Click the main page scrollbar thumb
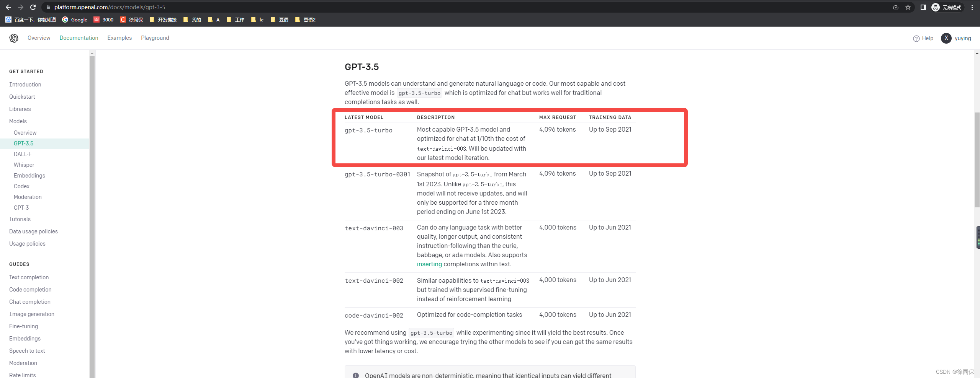The width and height of the screenshot is (980, 378). [x=977, y=160]
